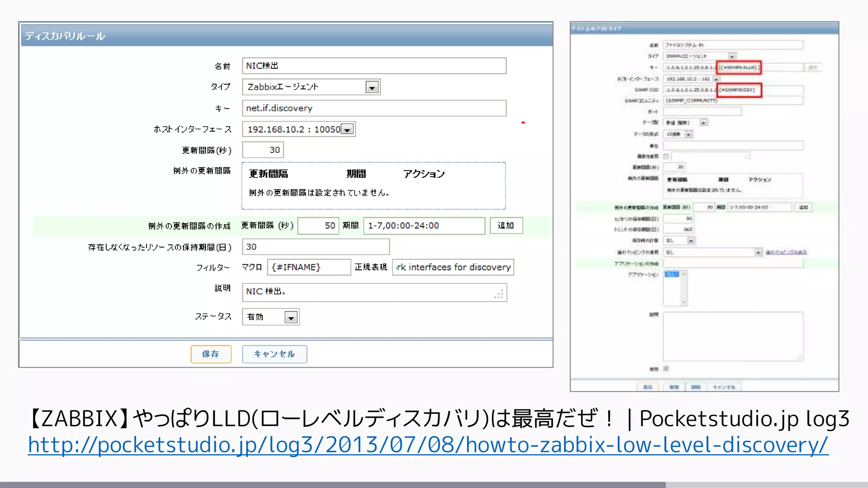Click the 保存 button in item prototype form
Screen dimensions: 868x488
(648, 387)
